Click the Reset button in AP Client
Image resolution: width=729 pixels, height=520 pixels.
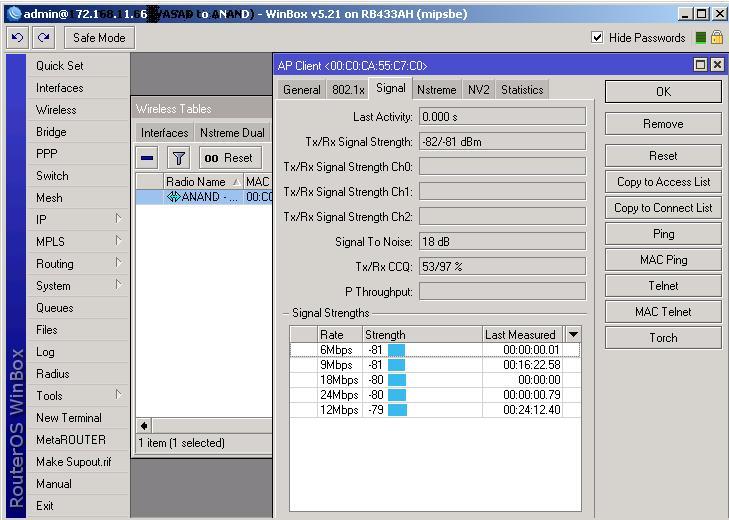(x=663, y=156)
